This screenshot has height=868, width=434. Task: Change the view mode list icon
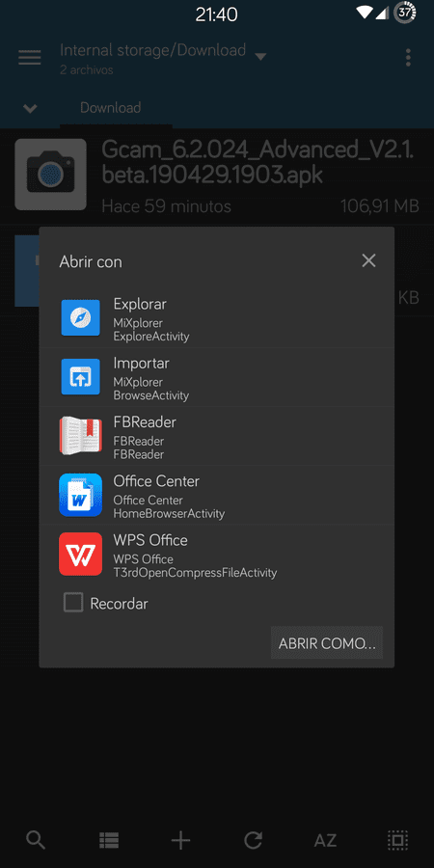[x=108, y=840]
